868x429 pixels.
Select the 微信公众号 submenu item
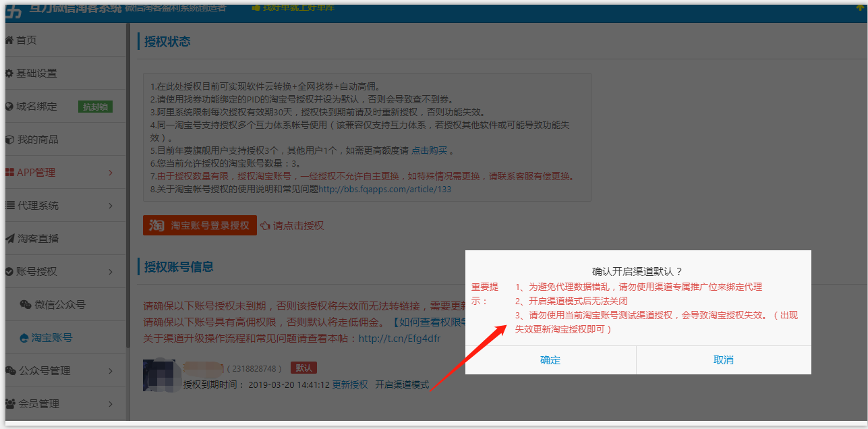point(65,305)
